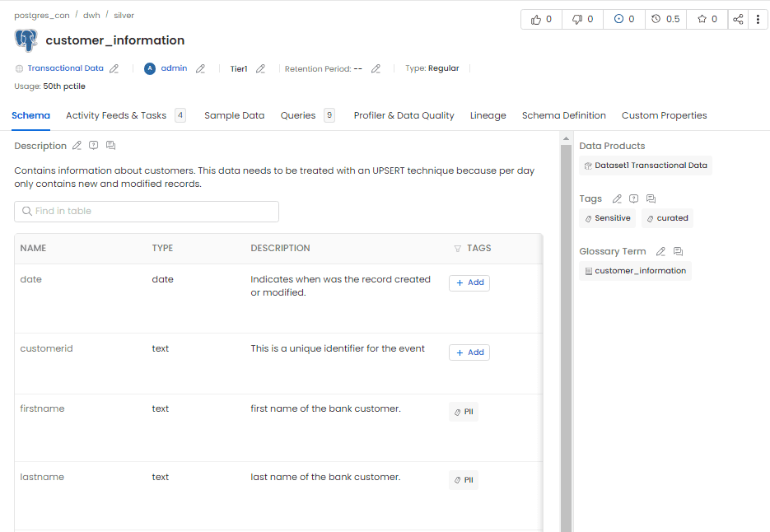Open version history 0.5 button
The height and width of the screenshot is (532, 770).
pyautogui.click(x=665, y=19)
